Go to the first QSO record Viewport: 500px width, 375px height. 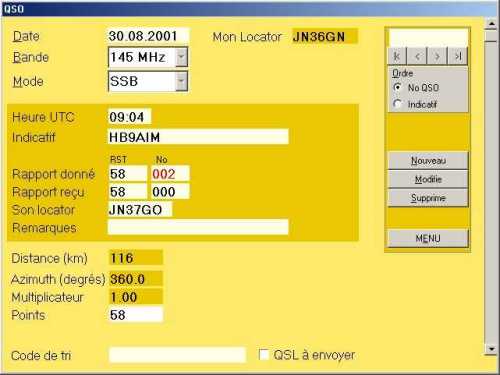tap(397, 56)
